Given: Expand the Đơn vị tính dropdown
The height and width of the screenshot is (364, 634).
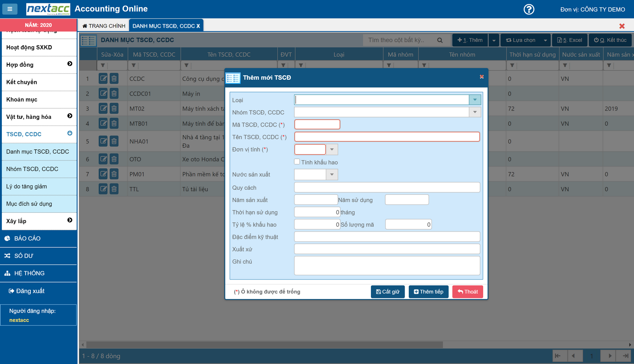Looking at the screenshot, I should [332, 150].
